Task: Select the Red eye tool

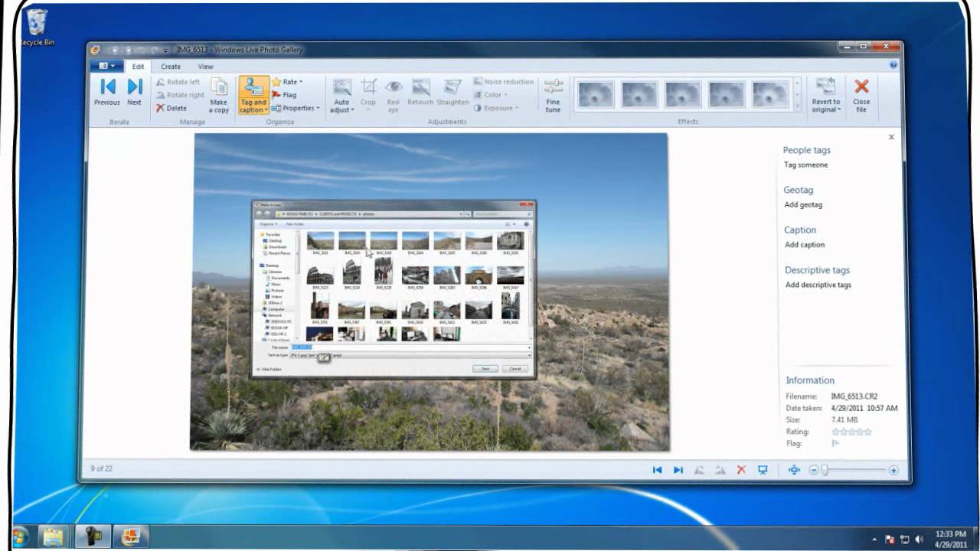Action: [394, 96]
